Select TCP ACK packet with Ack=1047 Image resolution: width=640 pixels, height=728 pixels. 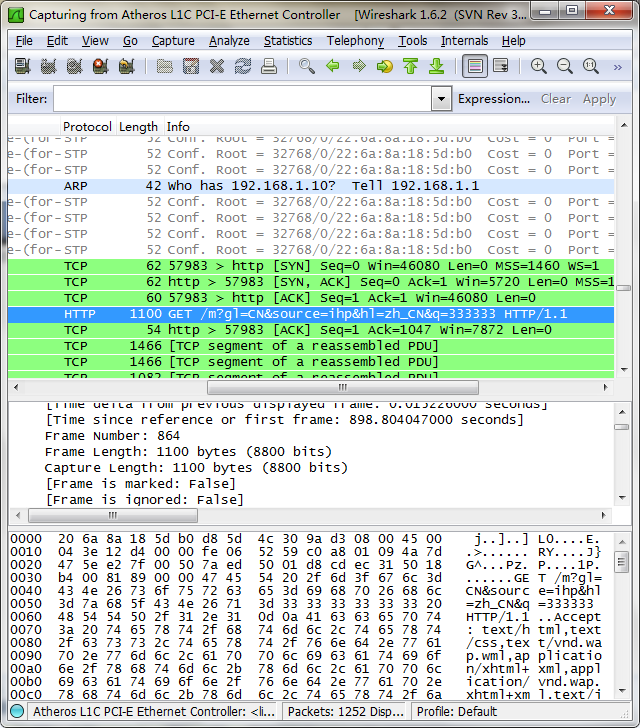click(x=311, y=330)
